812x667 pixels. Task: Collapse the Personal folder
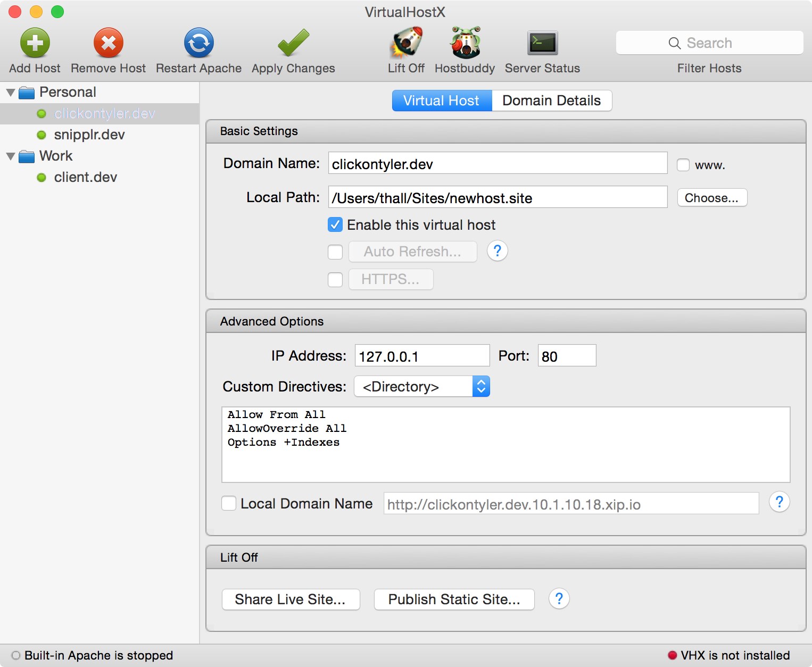(x=11, y=91)
